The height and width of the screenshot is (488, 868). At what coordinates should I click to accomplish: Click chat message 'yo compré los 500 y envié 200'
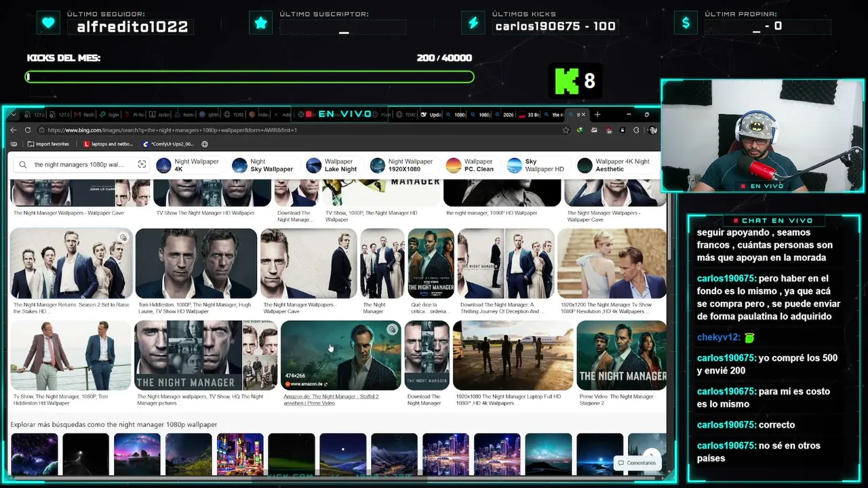(767, 364)
